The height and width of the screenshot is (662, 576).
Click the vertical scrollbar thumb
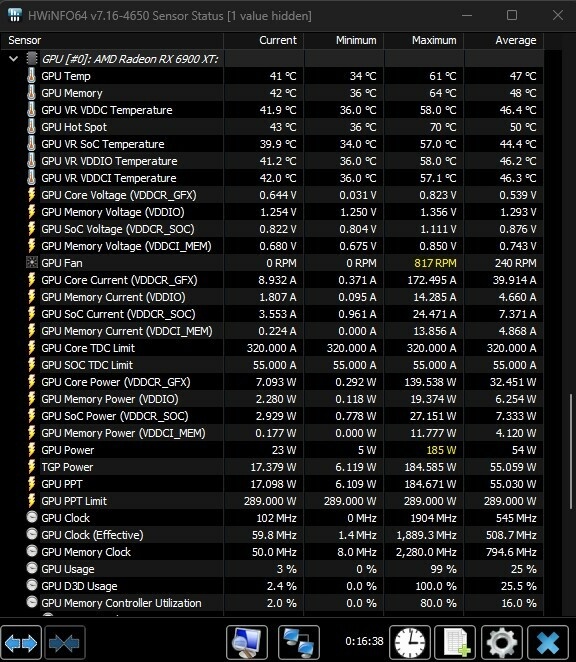pos(571,452)
